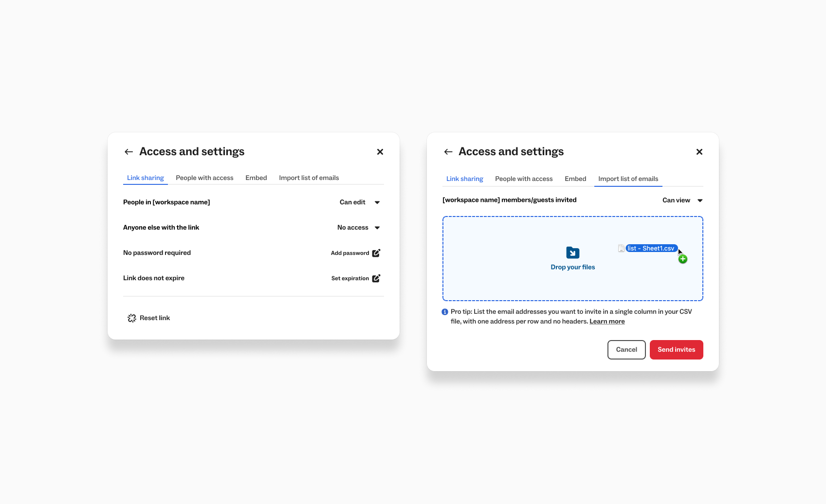Select Link sharing tab in right dialog
The image size is (826, 504).
(465, 179)
